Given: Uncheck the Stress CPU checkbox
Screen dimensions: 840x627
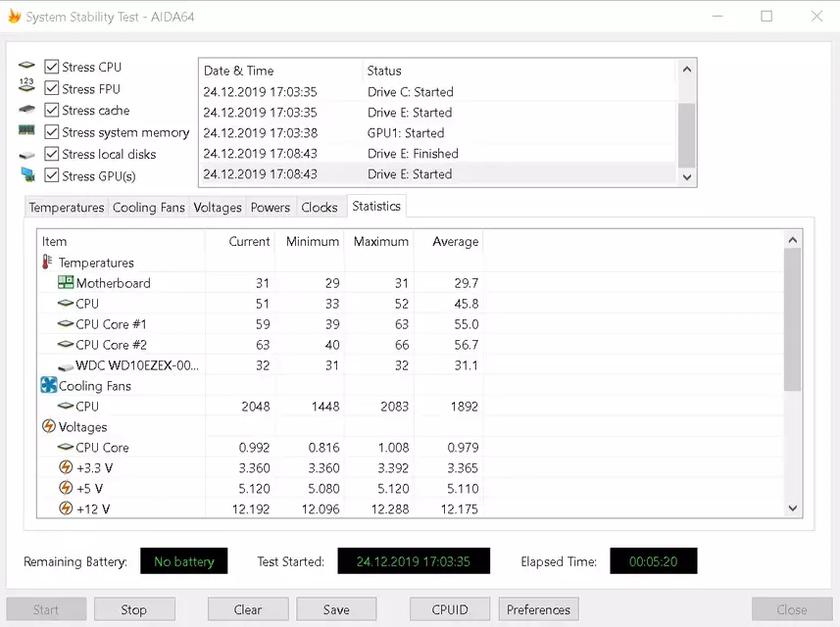Looking at the screenshot, I should coord(51,67).
